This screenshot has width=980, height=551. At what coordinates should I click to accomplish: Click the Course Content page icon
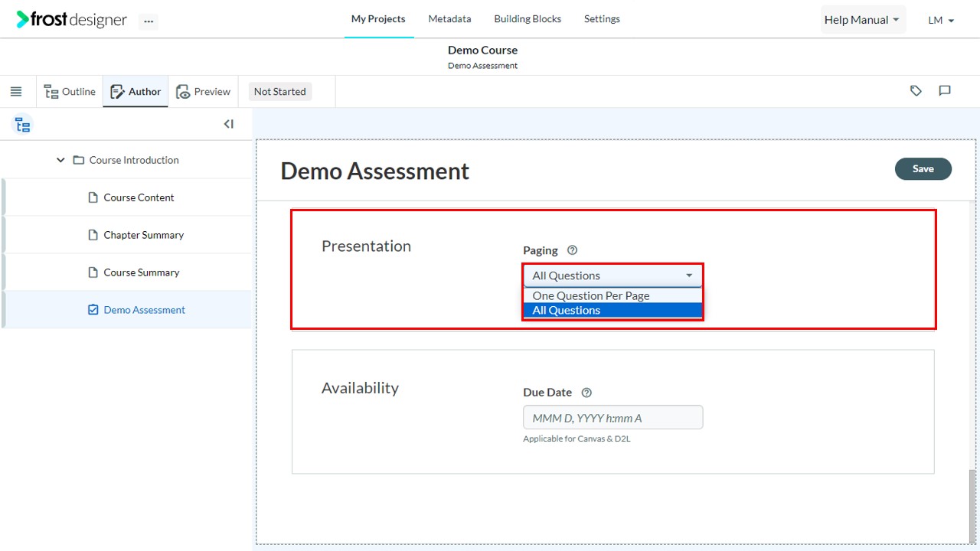pos(93,197)
